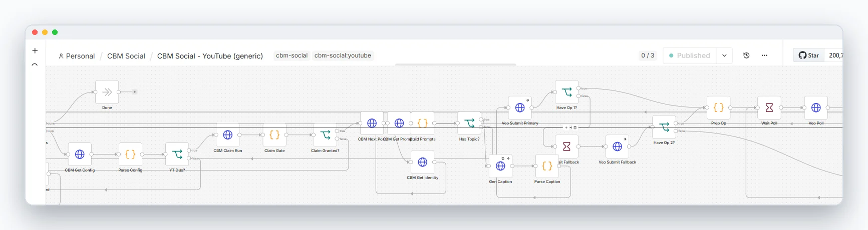Screen dimensions: 868x230
Task: Select the CBM Get Prompts node
Action: click(x=399, y=123)
